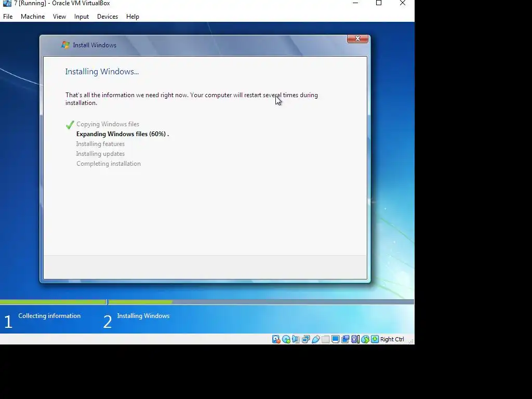532x399 pixels.
Task: Maximize the VirtualBox window
Action: point(379,3)
